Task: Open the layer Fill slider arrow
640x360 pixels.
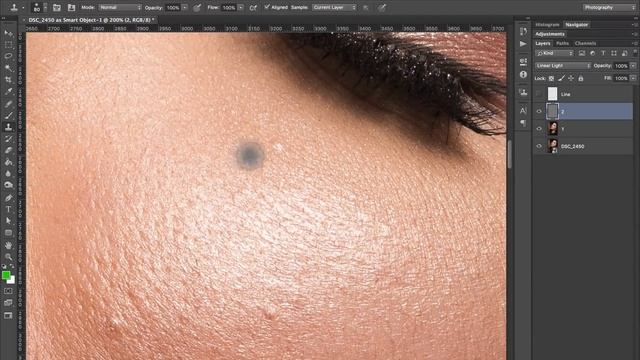Action: [x=633, y=78]
